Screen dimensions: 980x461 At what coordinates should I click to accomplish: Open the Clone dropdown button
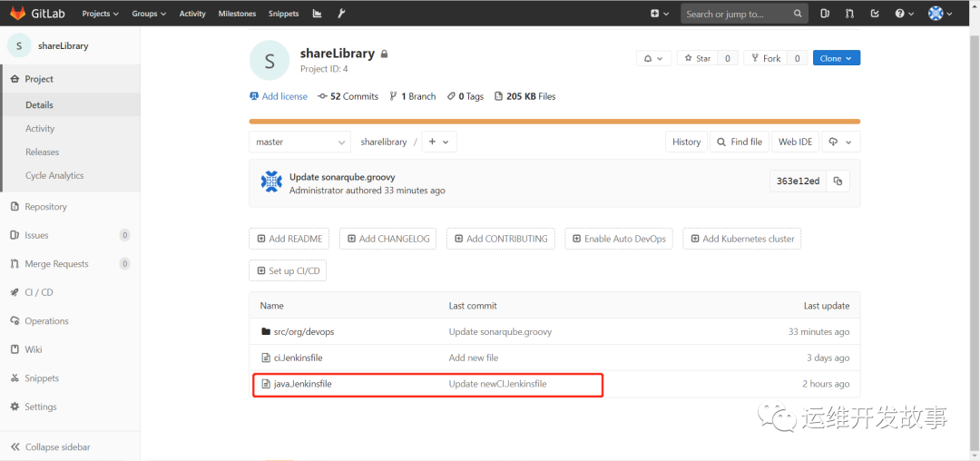[x=837, y=58]
